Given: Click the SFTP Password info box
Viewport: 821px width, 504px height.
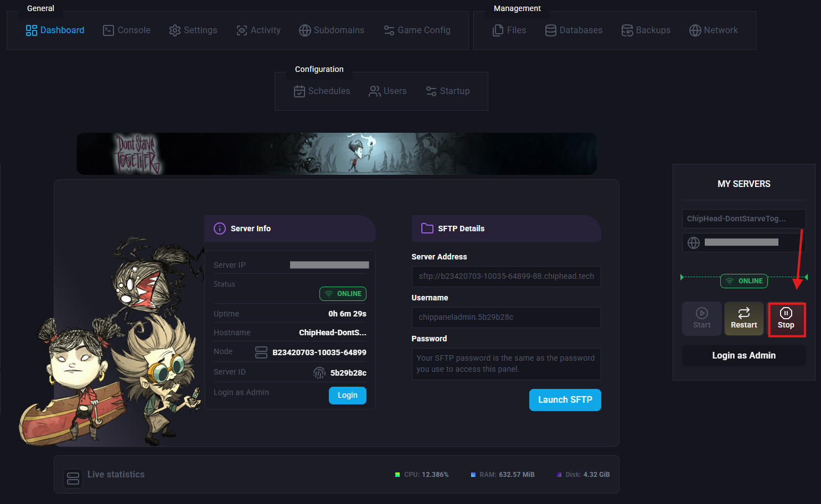Looking at the screenshot, I should click(x=507, y=364).
